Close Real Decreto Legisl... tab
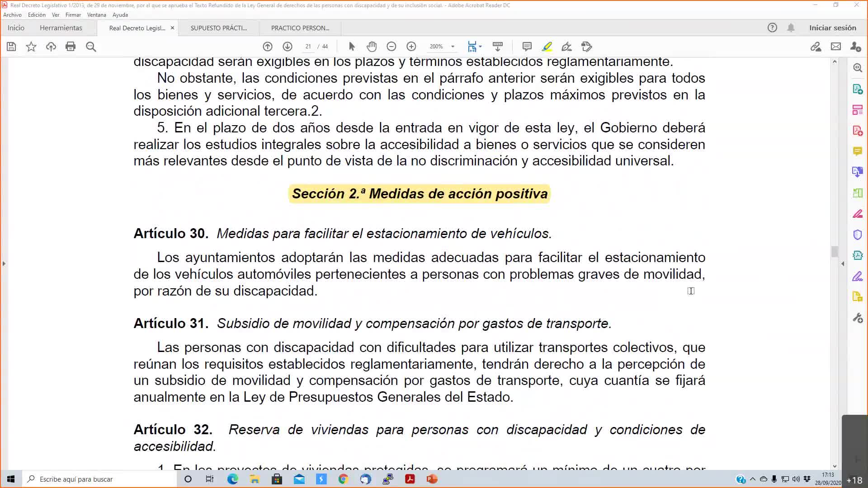Viewport: 868px width, 488px height. pyautogui.click(x=172, y=28)
